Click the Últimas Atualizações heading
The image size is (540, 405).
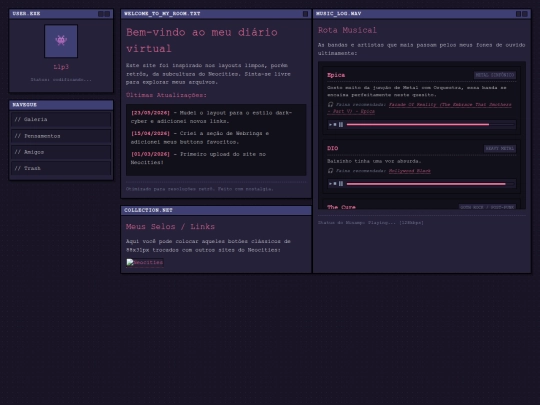[x=166, y=95]
